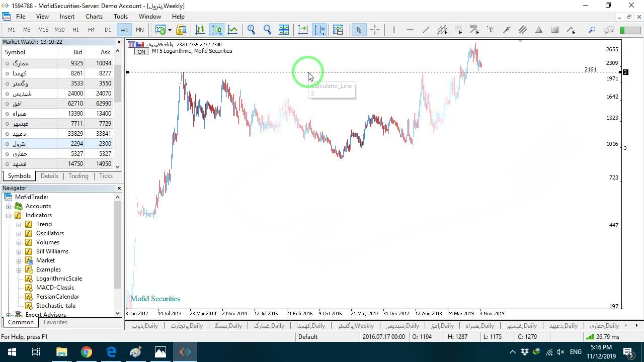
Task: Switch to the Trading tab in Market Watch
Action: click(78, 176)
